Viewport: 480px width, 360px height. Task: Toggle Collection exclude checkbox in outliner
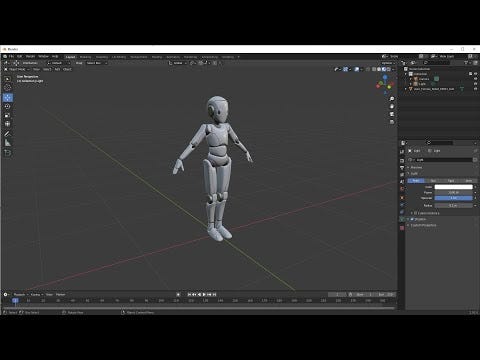click(470, 74)
